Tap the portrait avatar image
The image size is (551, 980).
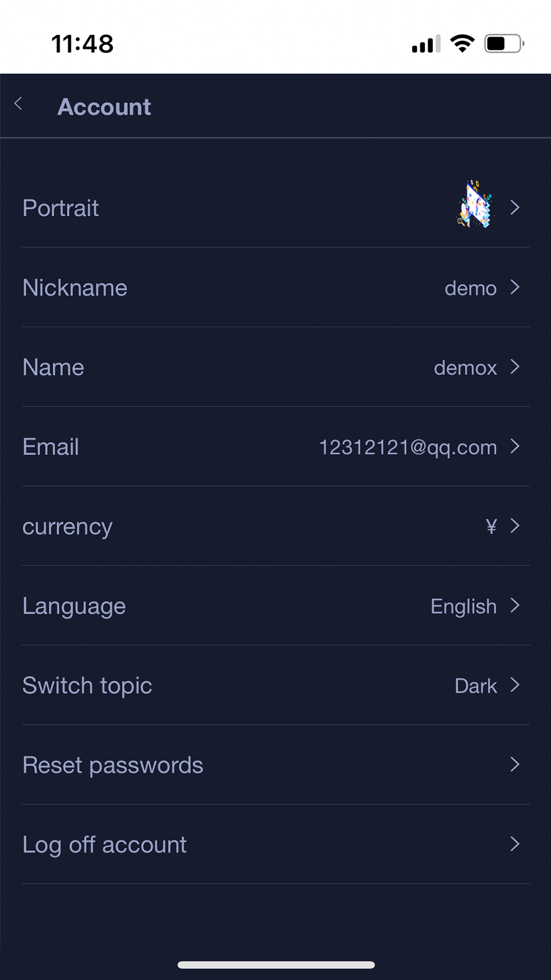tap(475, 205)
